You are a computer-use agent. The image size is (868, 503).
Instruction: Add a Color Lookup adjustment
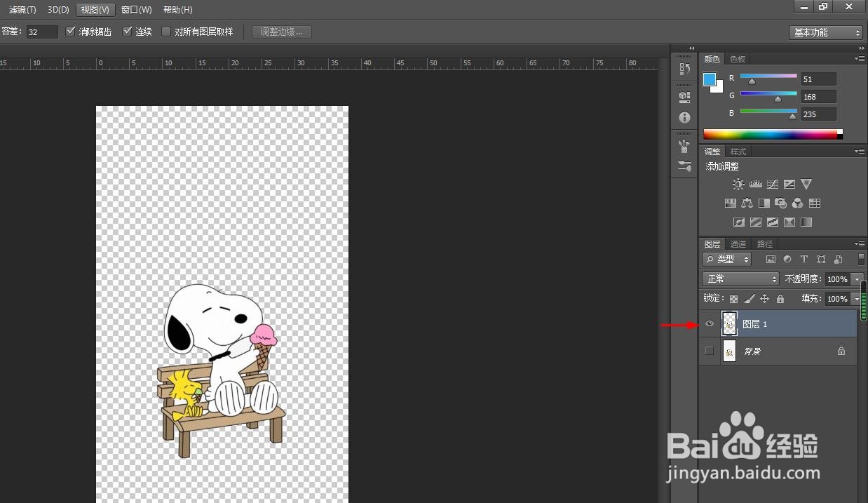(815, 203)
